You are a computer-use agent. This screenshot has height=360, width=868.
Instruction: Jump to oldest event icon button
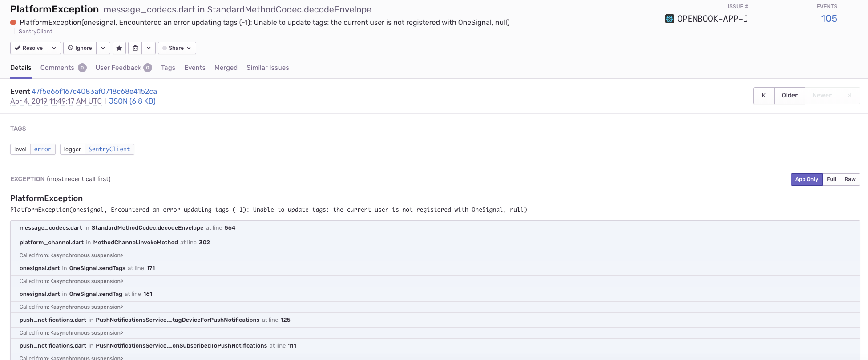(764, 96)
